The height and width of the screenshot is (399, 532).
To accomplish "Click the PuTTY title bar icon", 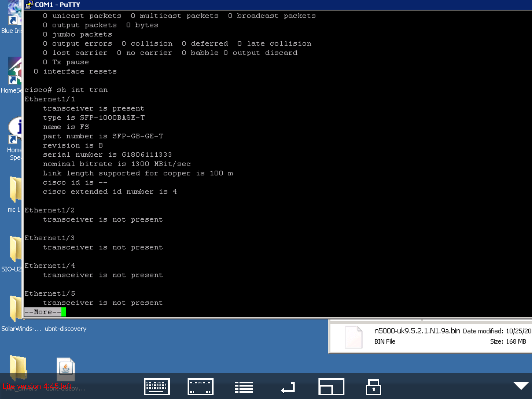I will pyautogui.click(x=29, y=4).
